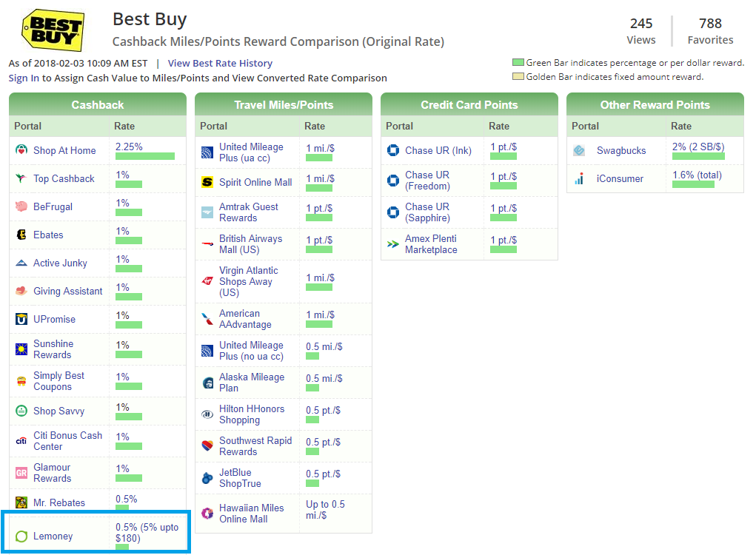Open the Shop At Home portal link
The height and width of the screenshot is (555, 756).
64,150
